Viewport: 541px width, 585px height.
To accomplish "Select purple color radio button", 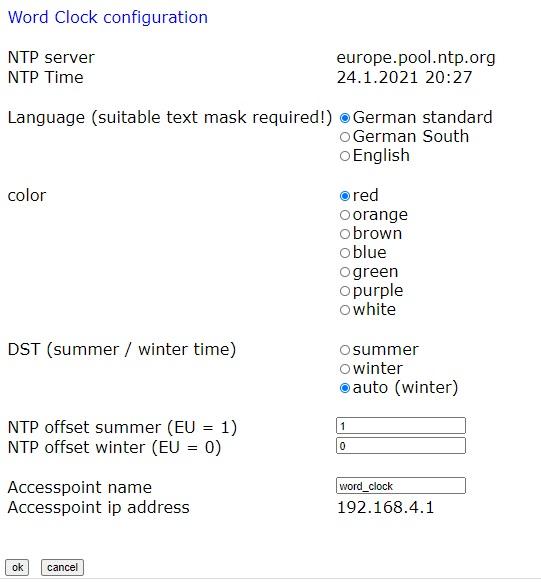I will point(345,291).
